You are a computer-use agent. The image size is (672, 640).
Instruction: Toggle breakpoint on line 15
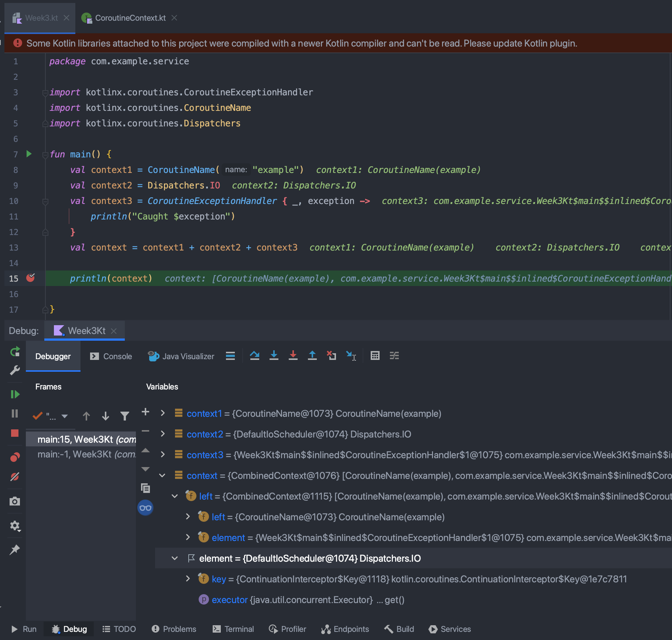[x=31, y=278]
